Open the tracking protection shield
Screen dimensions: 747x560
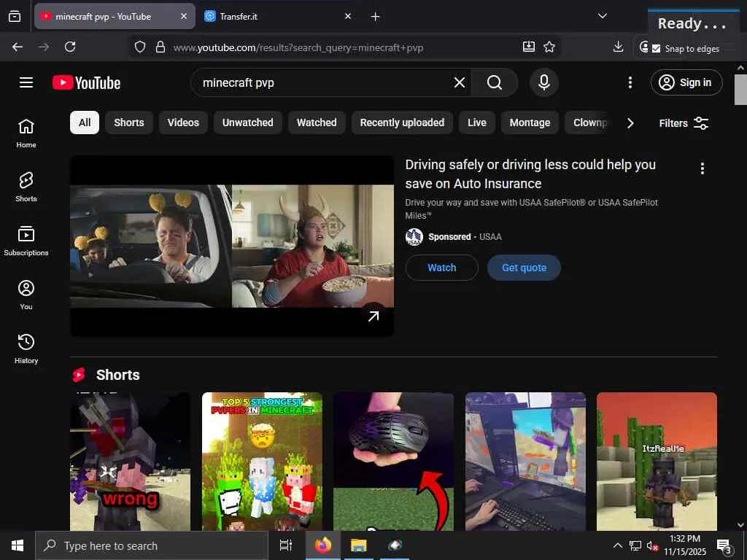139,47
